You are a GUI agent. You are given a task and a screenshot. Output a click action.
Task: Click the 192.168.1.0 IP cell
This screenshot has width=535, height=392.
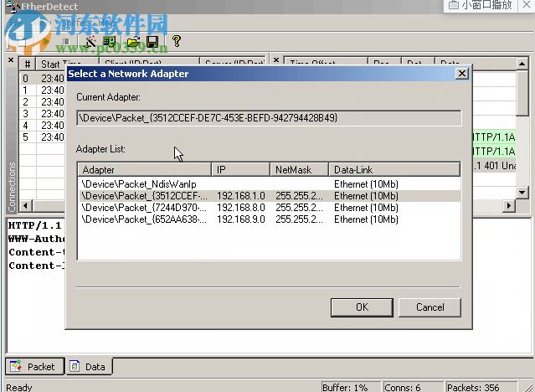[241, 196]
